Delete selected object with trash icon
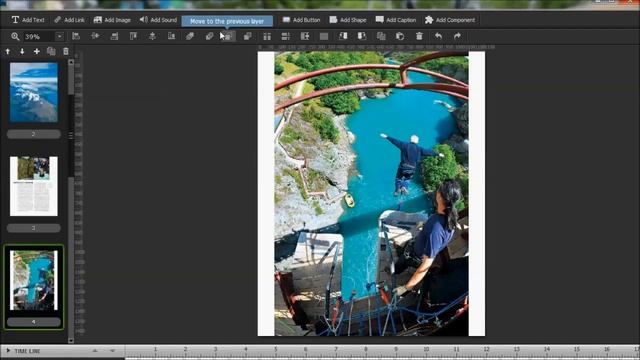 (x=419, y=36)
